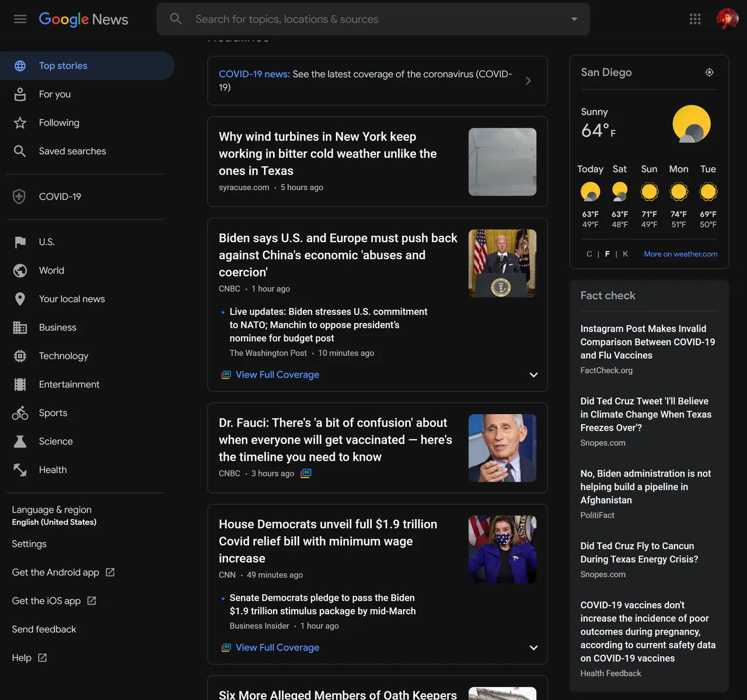This screenshot has width=747, height=700.
Task: Open Senate Democrats stimulus package article
Action: click(323, 604)
